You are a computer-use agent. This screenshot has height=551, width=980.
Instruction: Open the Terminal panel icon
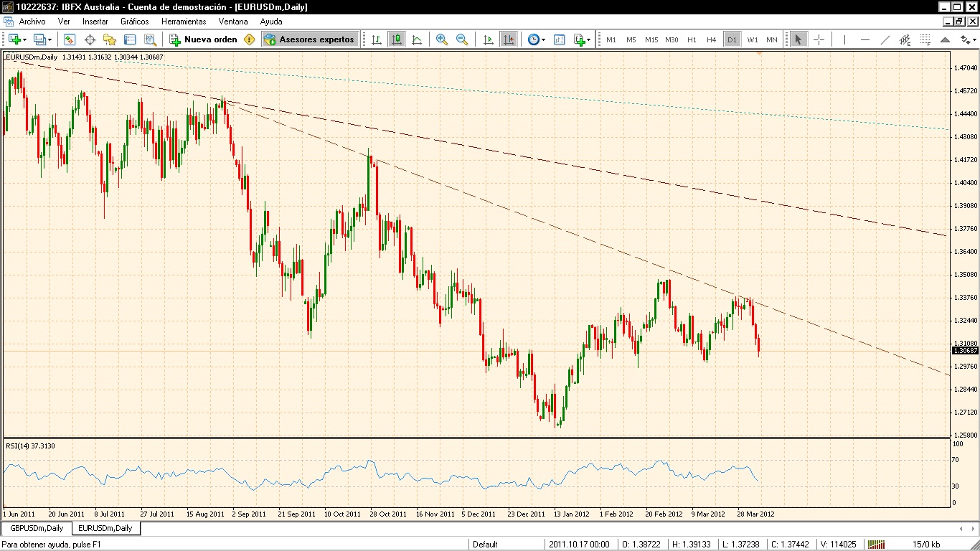coord(130,39)
